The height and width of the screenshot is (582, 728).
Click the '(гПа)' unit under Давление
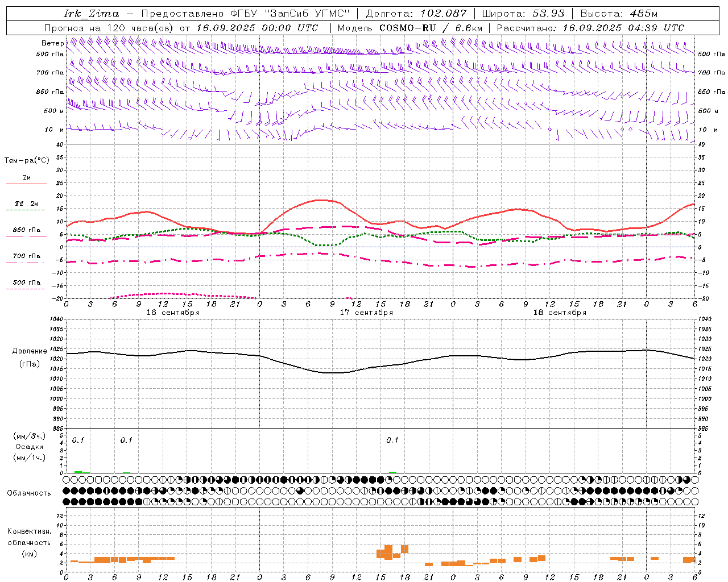click(30, 364)
